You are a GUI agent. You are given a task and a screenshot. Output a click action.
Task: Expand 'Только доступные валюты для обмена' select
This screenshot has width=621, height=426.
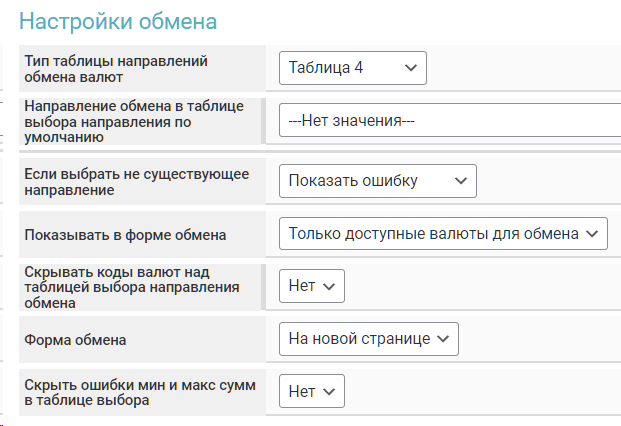click(x=442, y=234)
